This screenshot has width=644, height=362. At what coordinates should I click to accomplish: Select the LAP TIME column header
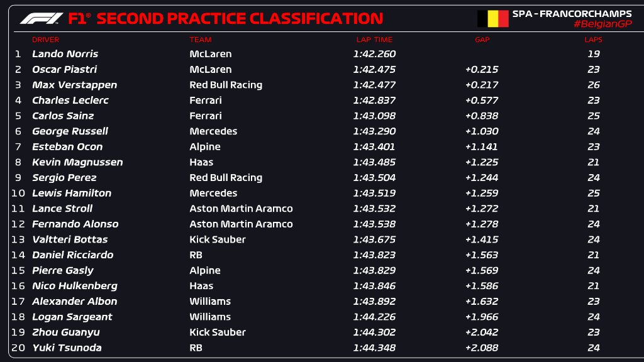coord(374,40)
